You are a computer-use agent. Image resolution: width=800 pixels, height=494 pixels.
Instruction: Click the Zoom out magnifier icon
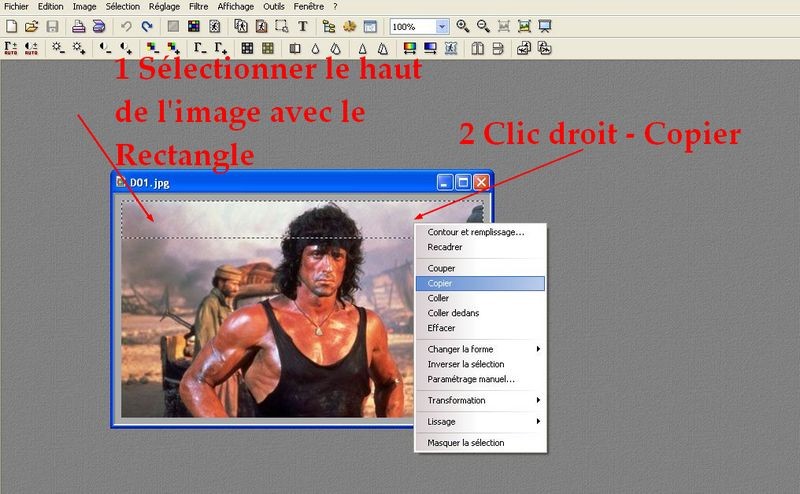click(x=483, y=26)
